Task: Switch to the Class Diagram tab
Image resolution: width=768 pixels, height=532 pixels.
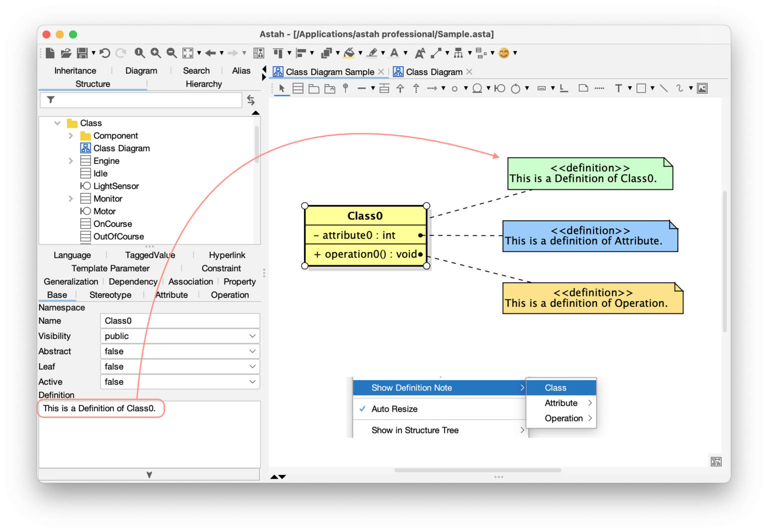Action: pyautogui.click(x=433, y=71)
